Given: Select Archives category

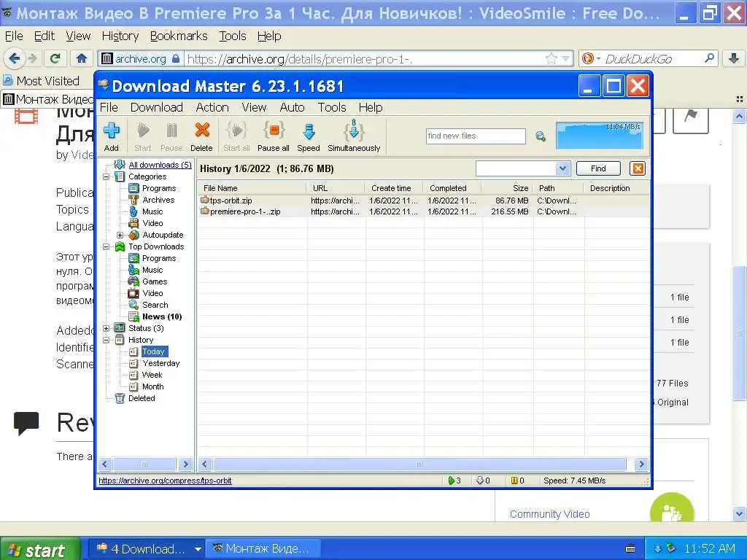Looking at the screenshot, I should (158, 200).
